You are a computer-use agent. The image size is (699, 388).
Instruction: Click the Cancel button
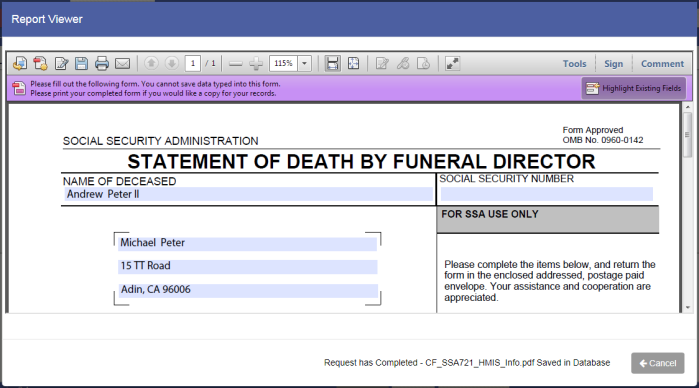658,363
